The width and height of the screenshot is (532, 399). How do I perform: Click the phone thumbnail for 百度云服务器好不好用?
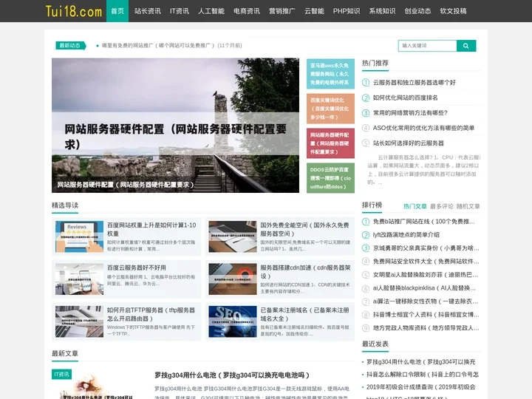click(79, 279)
